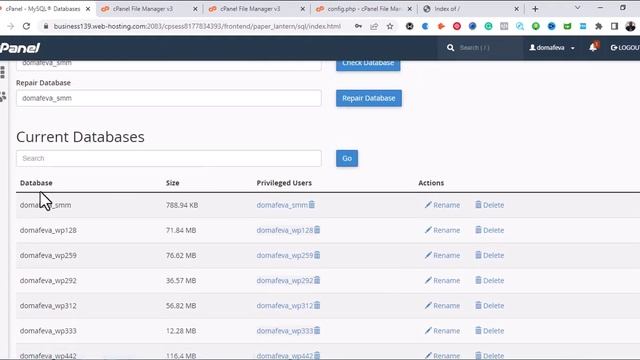Click the Database column header
Image resolution: width=640 pixels, height=360 pixels.
[36, 183]
